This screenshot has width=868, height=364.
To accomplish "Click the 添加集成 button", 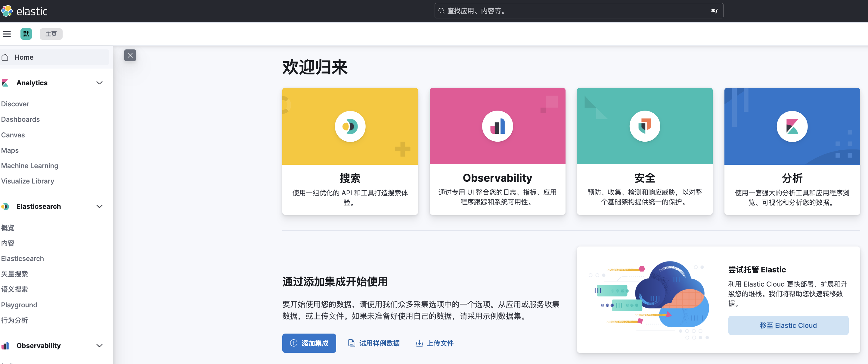I will tap(309, 343).
